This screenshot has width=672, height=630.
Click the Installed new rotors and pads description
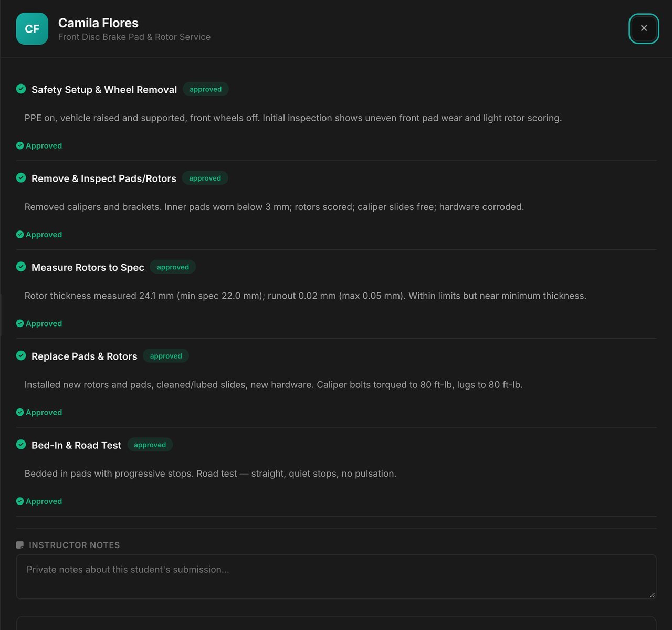pyautogui.click(x=274, y=384)
